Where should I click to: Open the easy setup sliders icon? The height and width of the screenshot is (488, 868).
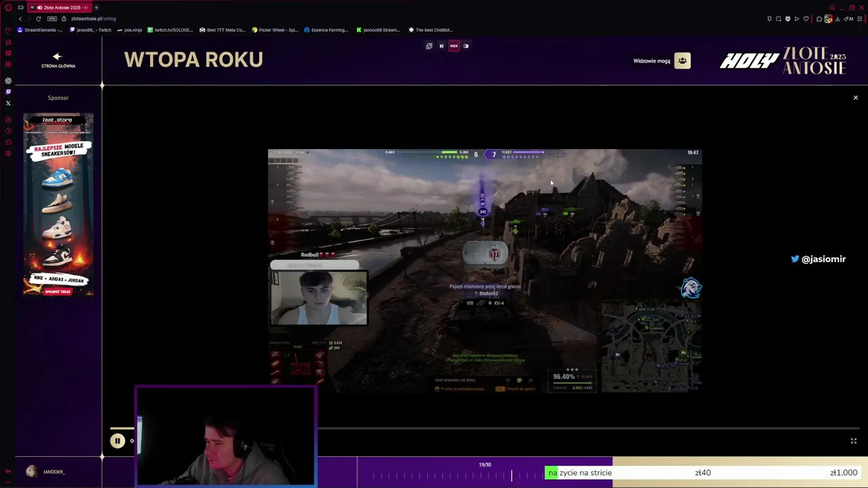[859, 18]
